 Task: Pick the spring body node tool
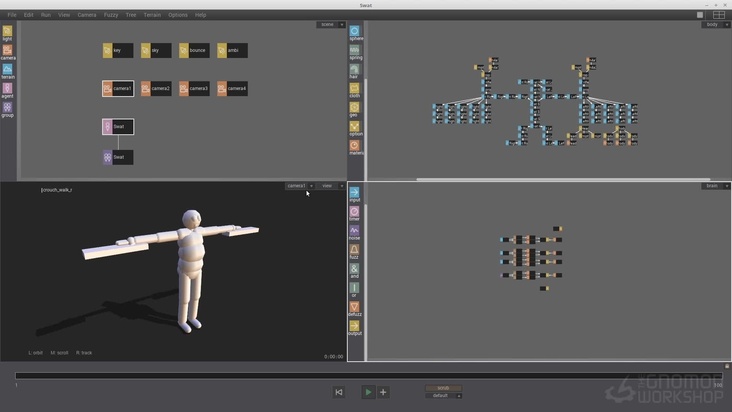(x=355, y=52)
